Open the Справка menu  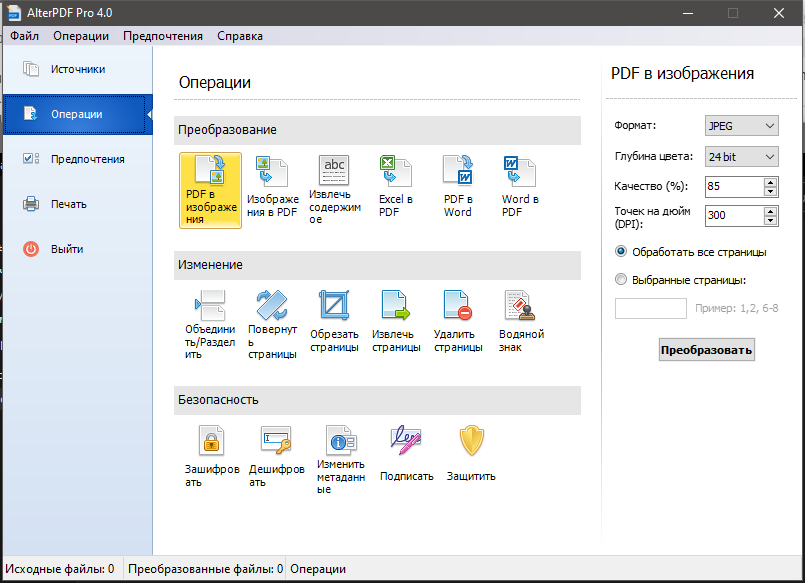(x=239, y=36)
